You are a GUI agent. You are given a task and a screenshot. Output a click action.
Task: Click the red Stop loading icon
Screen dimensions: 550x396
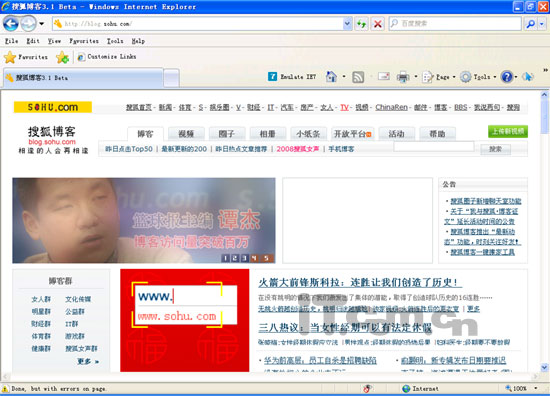click(x=378, y=24)
